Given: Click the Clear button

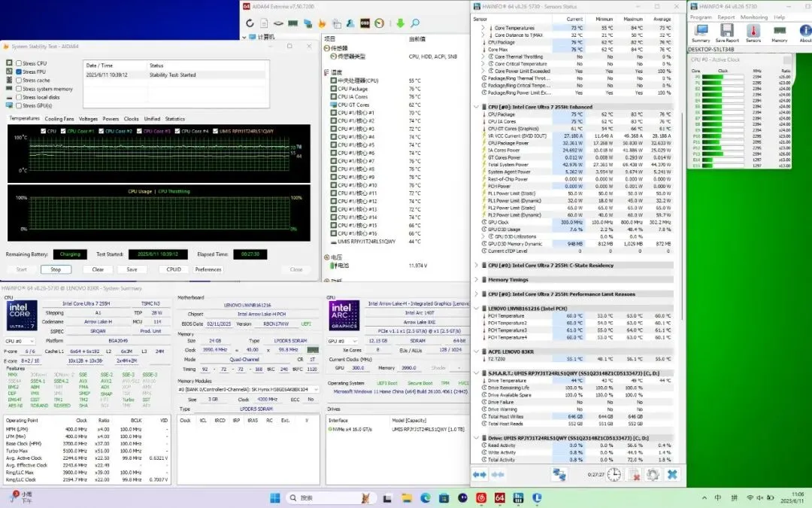Looking at the screenshot, I should click(98, 269).
